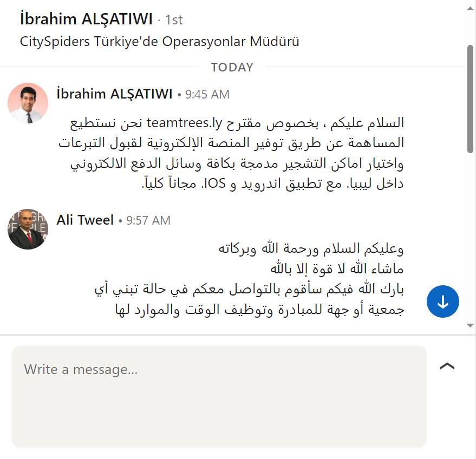Click the TODAY date separator

click(232, 67)
